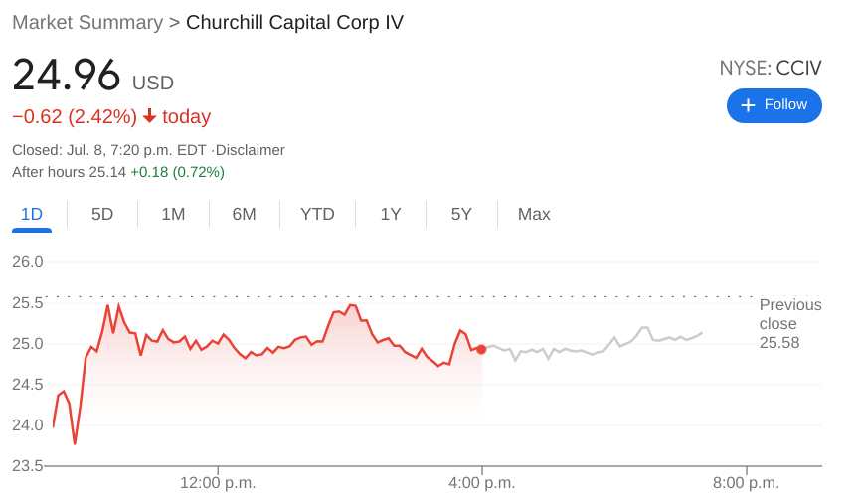Select the YTD tab
Screen dimensions: 860x504
(x=317, y=214)
